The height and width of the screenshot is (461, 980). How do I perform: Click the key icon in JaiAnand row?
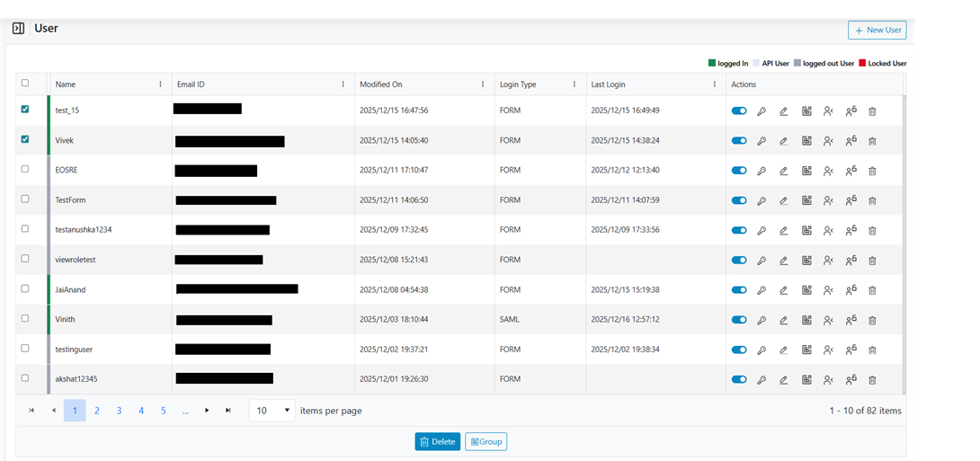[762, 290]
